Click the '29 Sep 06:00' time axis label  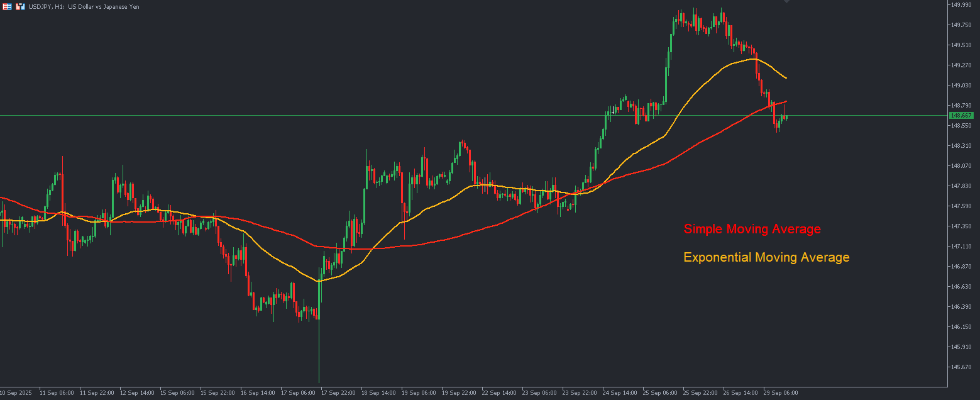coord(781,393)
